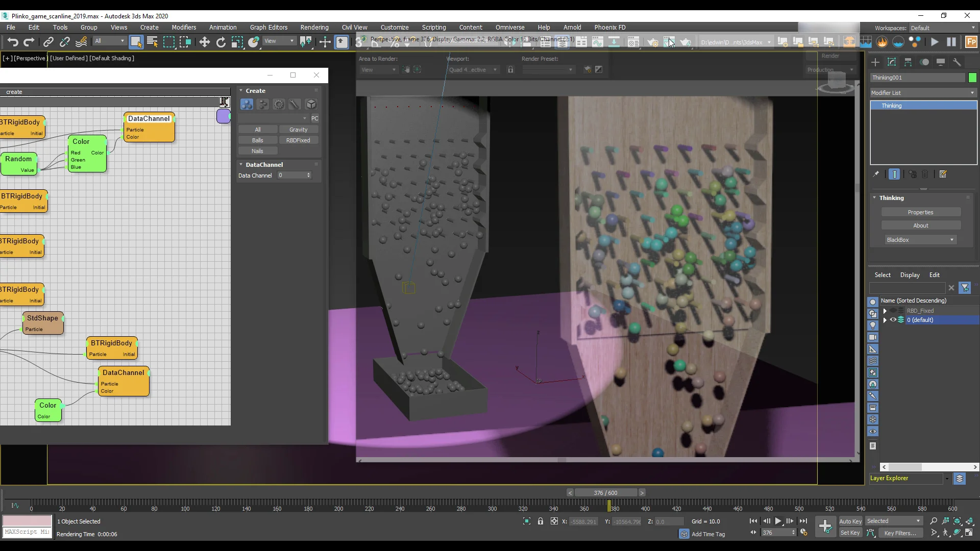The width and height of the screenshot is (980, 551).
Task: Switch to the Display tab in scene explorer
Action: [910, 275]
